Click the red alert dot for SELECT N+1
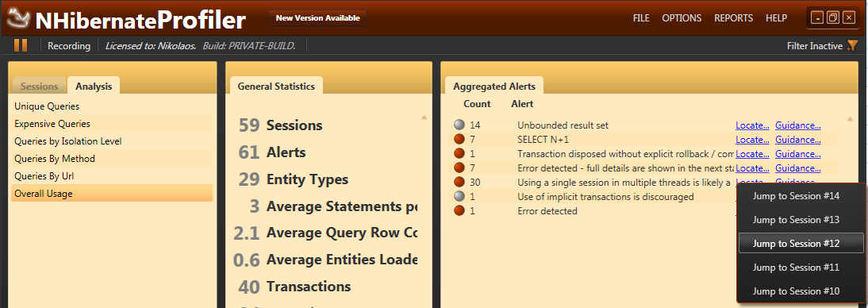The width and height of the screenshot is (868, 308). (x=459, y=140)
